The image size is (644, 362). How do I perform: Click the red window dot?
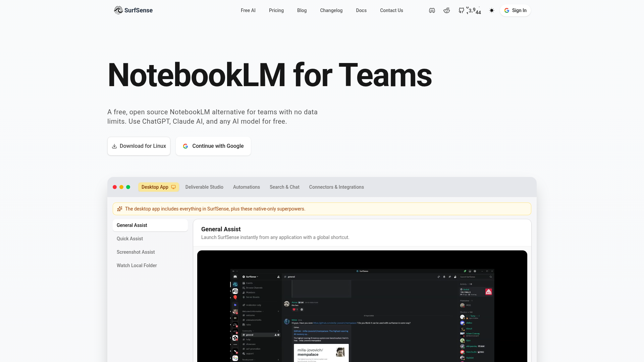(115, 187)
